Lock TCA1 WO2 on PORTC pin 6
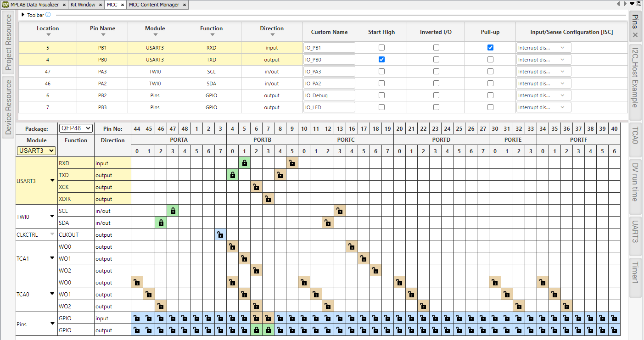 tap(375, 270)
